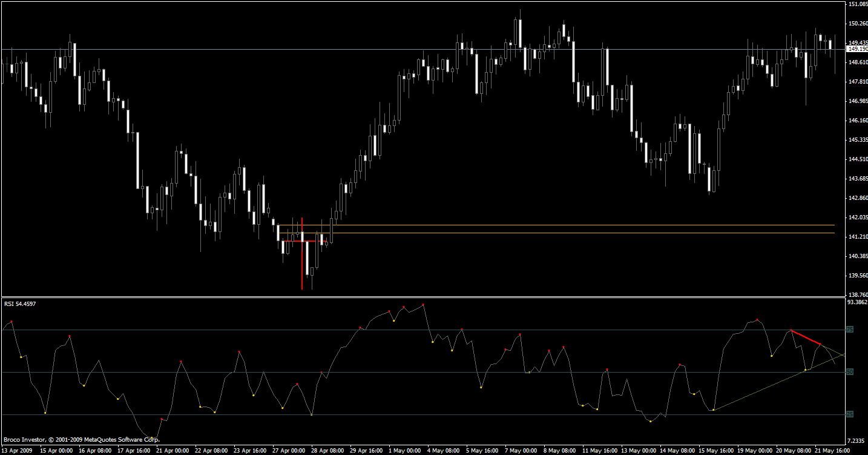
Task: Select the thick red trendline on RSI
Action: [806, 337]
